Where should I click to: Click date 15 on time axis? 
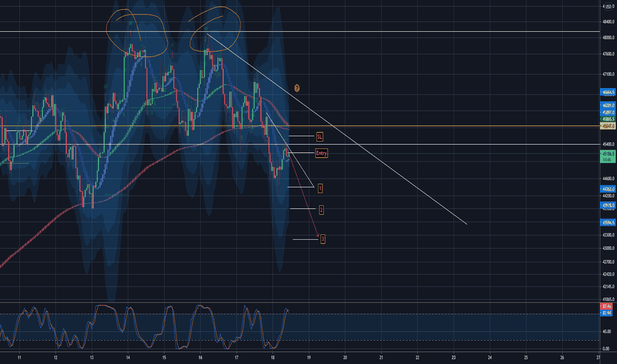(164, 357)
